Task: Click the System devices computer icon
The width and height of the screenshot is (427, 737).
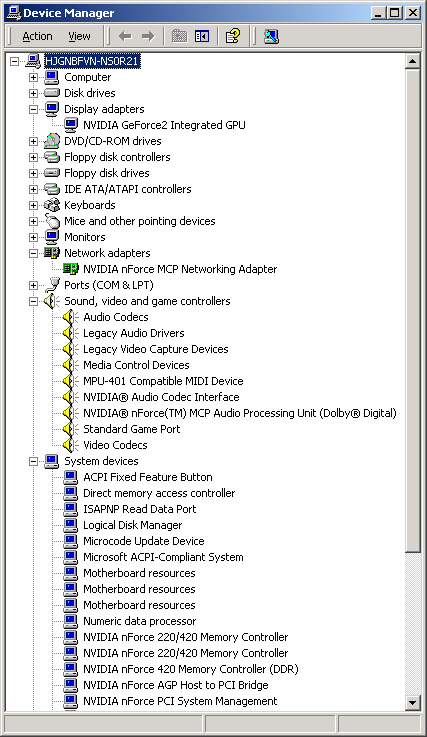Action: point(52,461)
